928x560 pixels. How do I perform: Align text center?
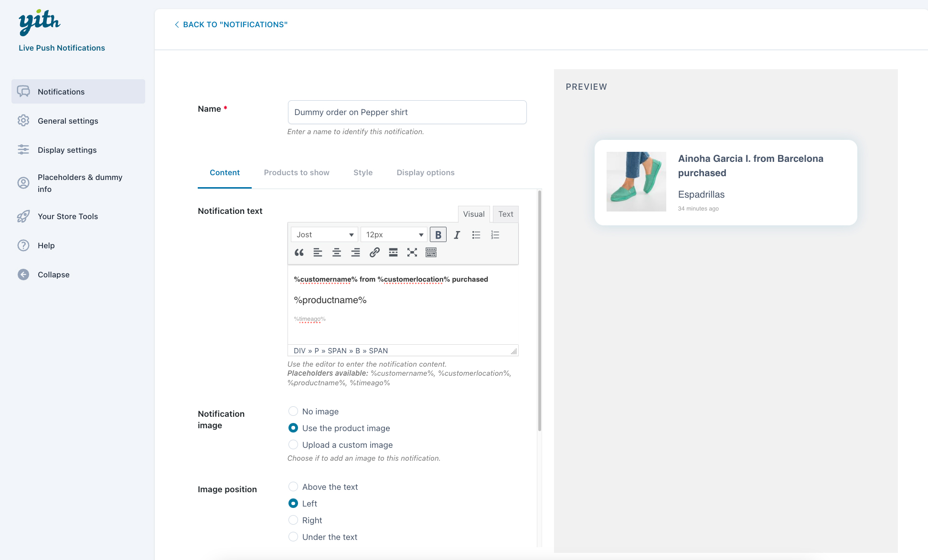[x=337, y=253]
